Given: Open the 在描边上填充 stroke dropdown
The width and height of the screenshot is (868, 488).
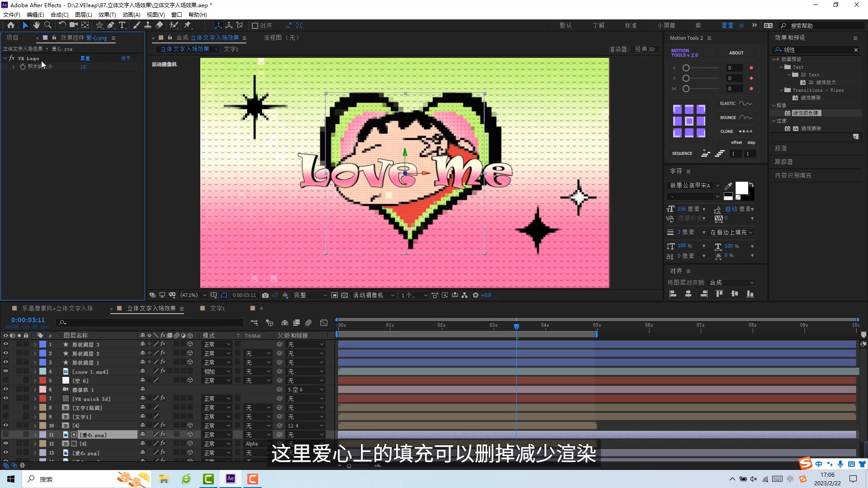Looking at the screenshot, I should click(x=731, y=232).
